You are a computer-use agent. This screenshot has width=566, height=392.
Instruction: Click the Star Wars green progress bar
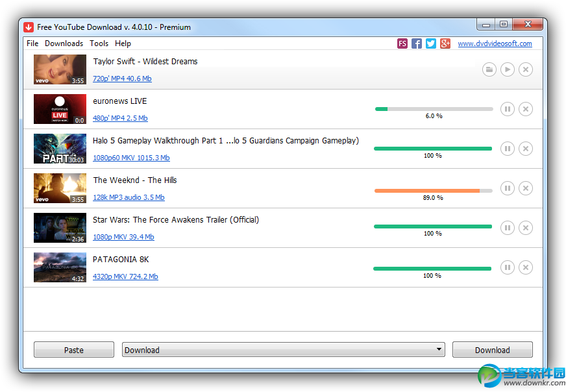(433, 227)
